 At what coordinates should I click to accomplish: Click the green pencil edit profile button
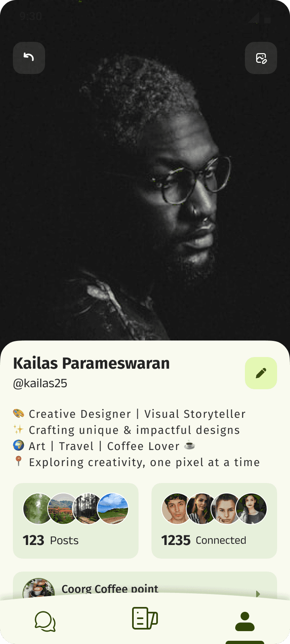pos(261,373)
